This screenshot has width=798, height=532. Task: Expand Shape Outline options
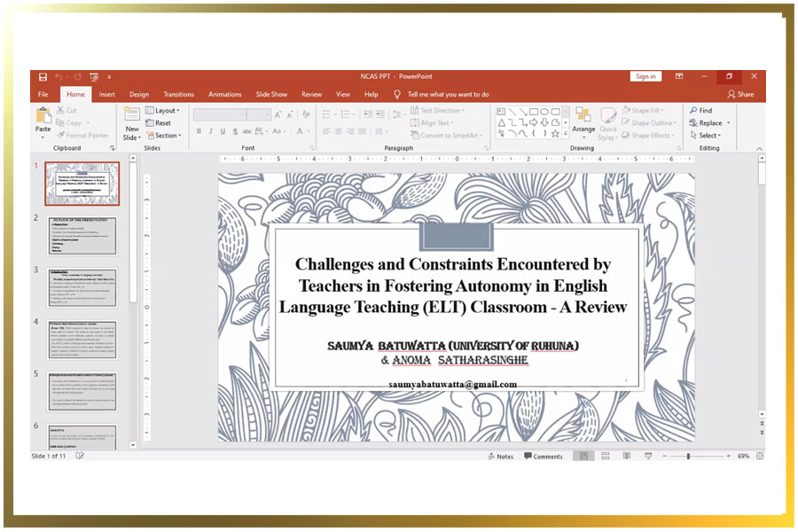[649, 122]
